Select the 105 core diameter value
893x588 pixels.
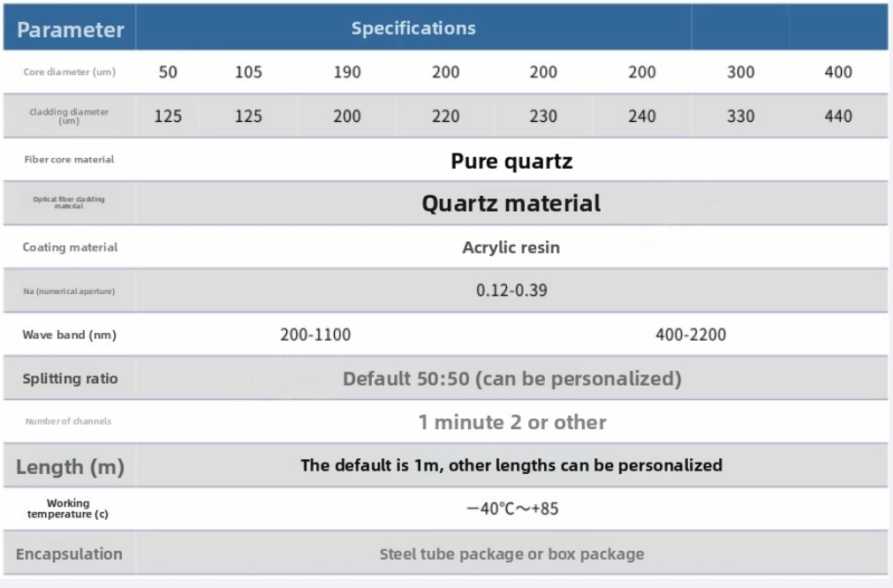[x=249, y=72]
